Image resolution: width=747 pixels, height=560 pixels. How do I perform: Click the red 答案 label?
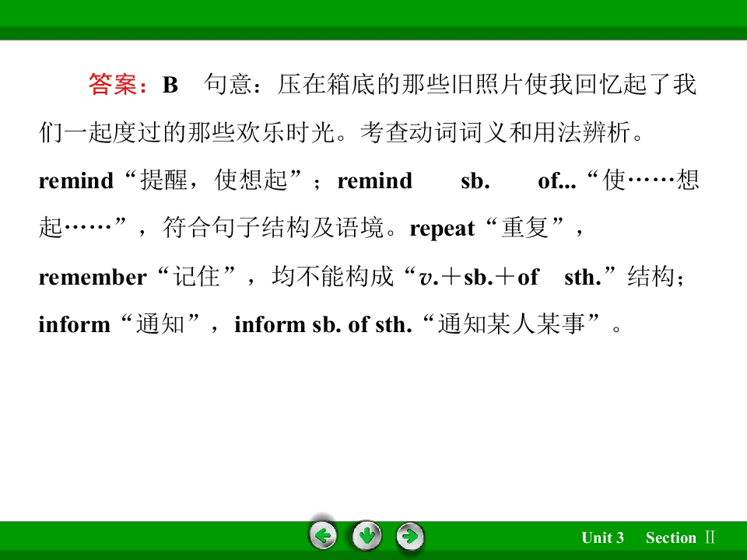[113, 84]
